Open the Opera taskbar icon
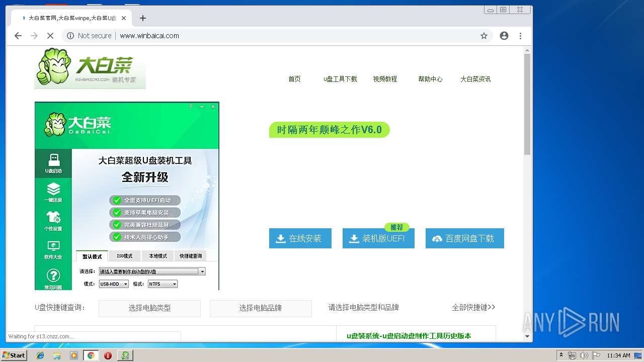This screenshot has height=362, width=644. [108, 355]
